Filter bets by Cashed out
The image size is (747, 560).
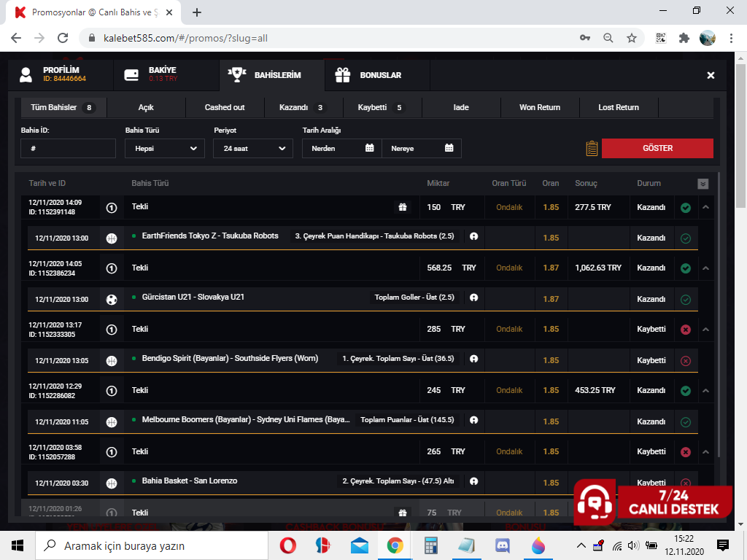coord(225,108)
